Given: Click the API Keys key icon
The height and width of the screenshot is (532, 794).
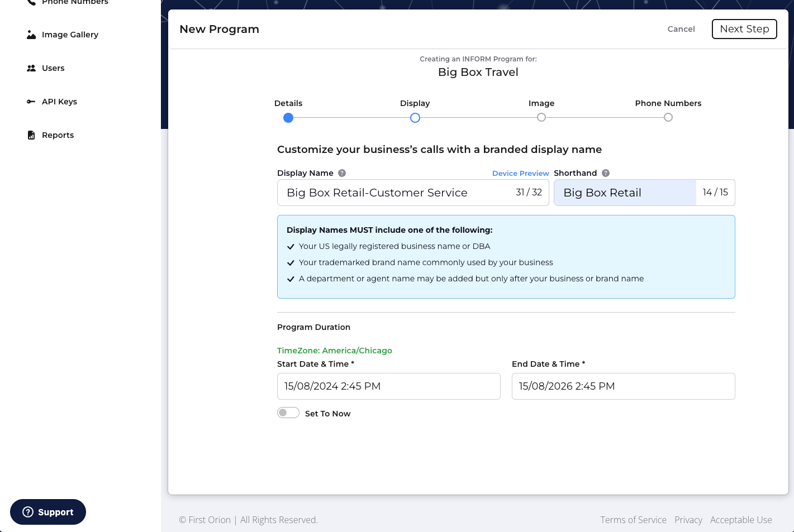Looking at the screenshot, I should pos(31,102).
